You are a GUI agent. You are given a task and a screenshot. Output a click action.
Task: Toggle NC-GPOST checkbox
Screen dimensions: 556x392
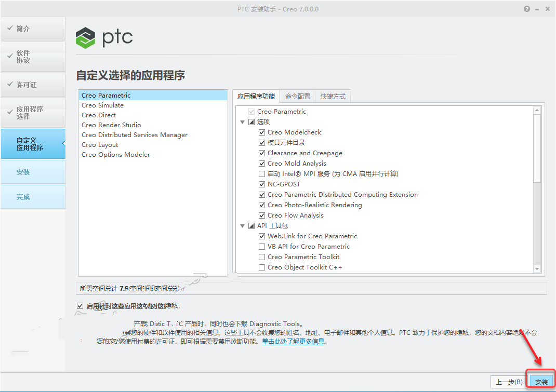(x=262, y=184)
